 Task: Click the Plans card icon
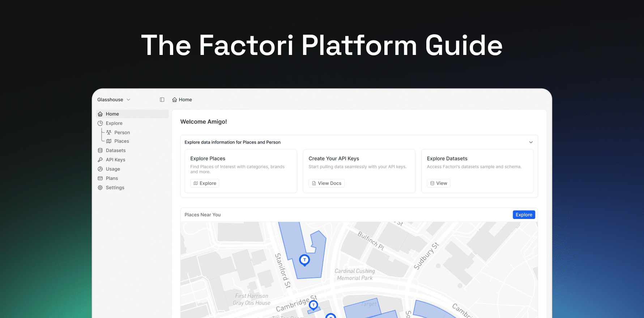pyautogui.click(x=100, y=179)
